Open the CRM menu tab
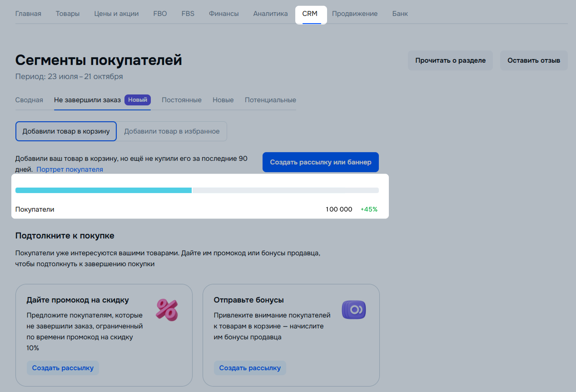The image size is (576, 392). click(x=310, y=14)
